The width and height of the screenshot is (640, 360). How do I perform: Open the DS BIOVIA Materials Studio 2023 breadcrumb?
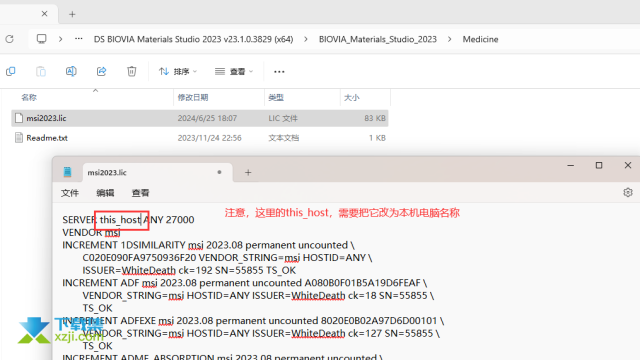point(193,39)
